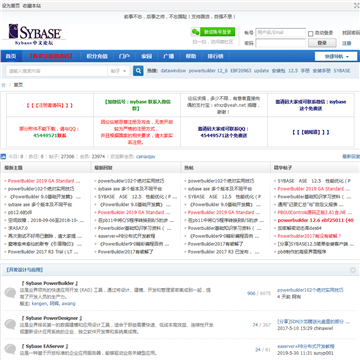
Task: Click hot keyword 'update'
Action: (261, 71)
